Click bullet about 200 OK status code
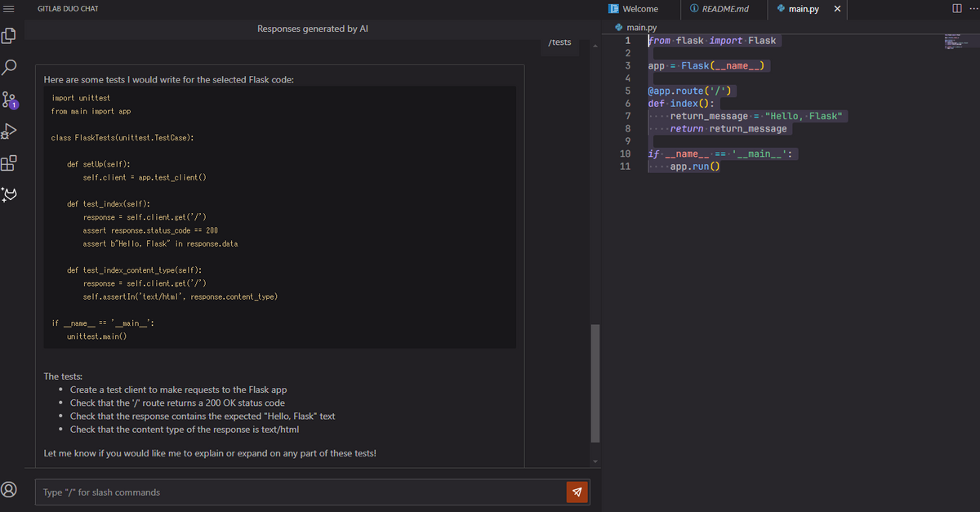Viewport: 980px width, 512px height. click(177, 403)
